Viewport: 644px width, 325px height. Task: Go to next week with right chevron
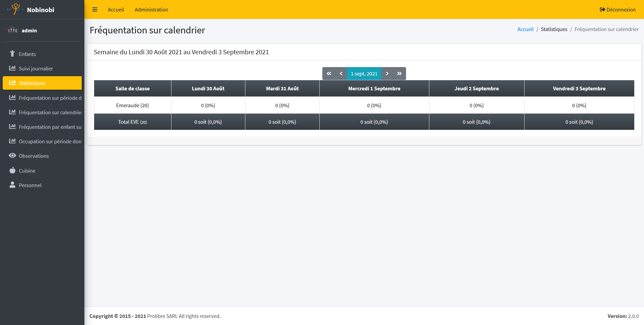[387, 73]
